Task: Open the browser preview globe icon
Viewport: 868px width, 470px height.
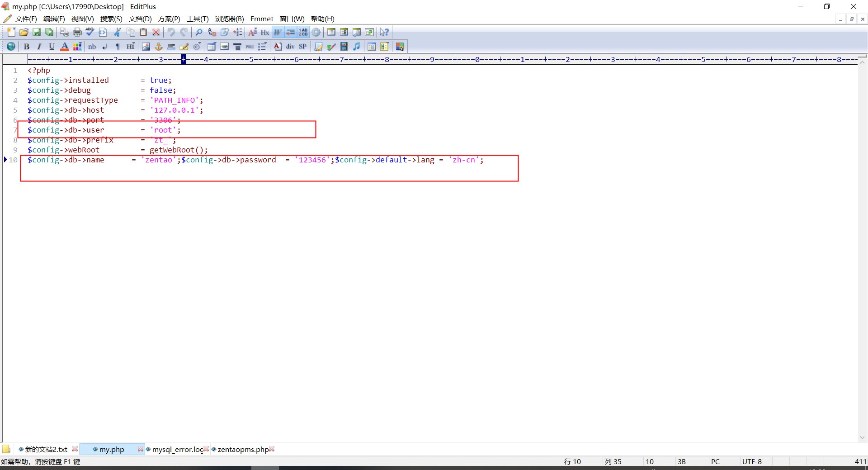Action: 11,47
